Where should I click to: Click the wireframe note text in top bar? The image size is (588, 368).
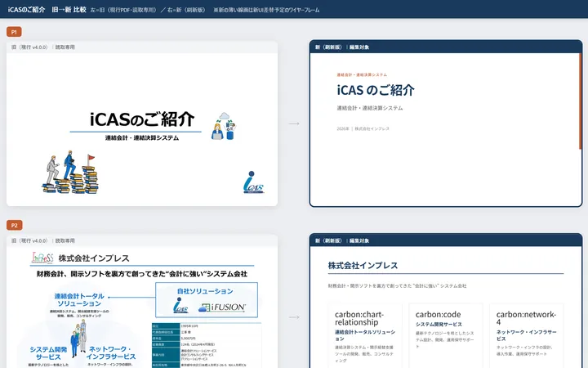coord(266,10)
